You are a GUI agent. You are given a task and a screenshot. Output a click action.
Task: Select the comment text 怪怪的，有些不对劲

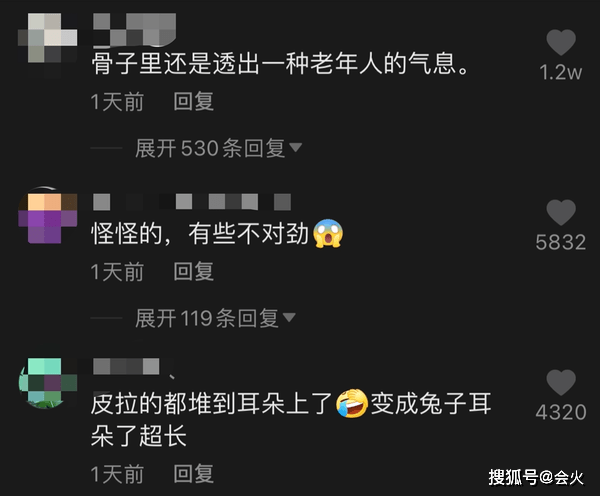click(200, 233)
